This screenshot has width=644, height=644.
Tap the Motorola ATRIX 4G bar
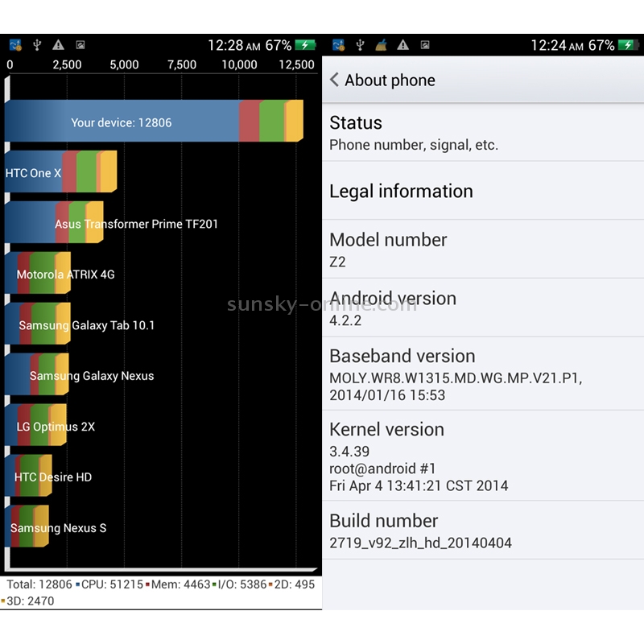[x=38, y=273]
